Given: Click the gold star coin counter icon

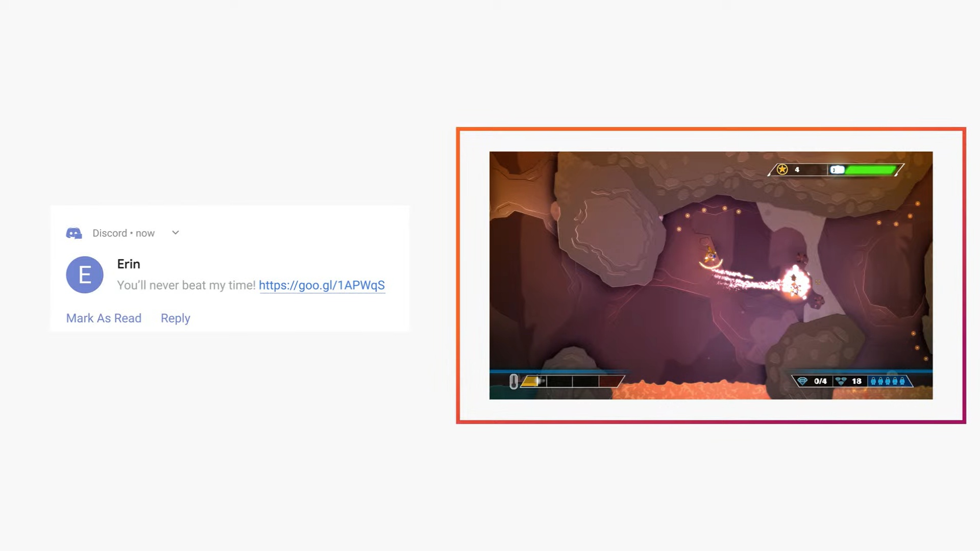Looking at the screenshot, I should point(782,169).
